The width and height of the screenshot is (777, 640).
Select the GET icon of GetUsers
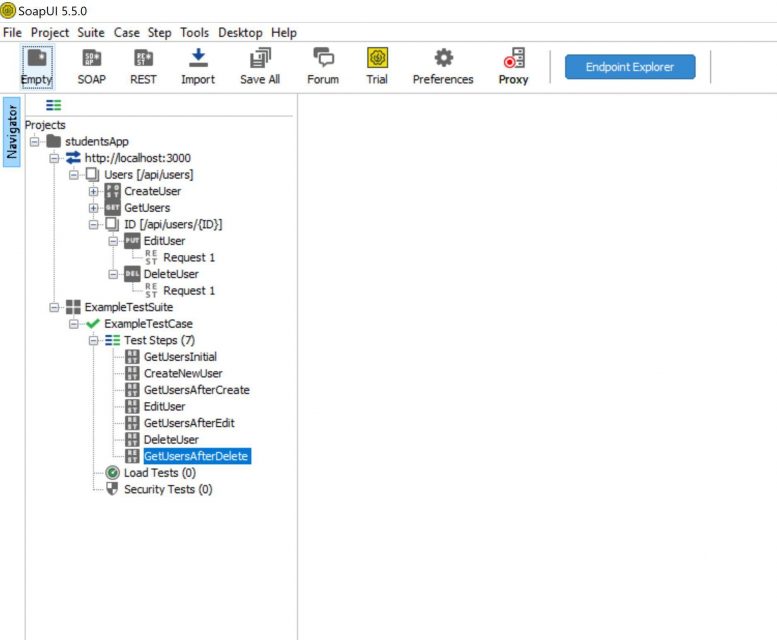tap(112, 208)
